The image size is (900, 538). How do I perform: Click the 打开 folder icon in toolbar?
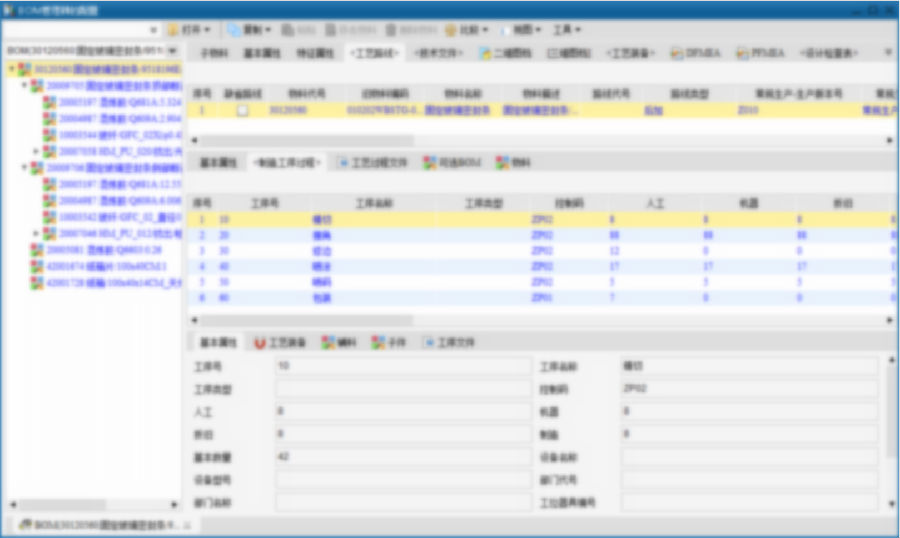point(173,29)
